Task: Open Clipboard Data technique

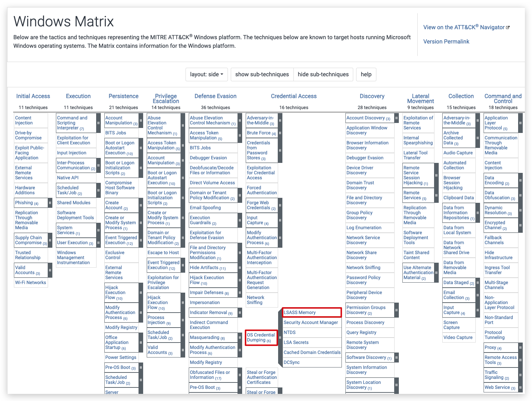Action: 459,198
